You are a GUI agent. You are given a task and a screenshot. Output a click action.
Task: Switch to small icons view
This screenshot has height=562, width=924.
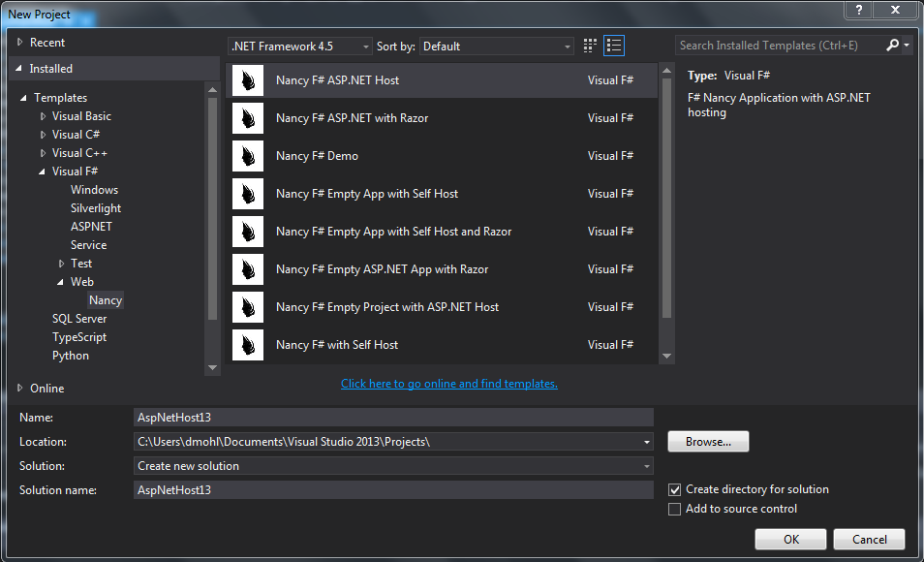click(x=590, y=46)
